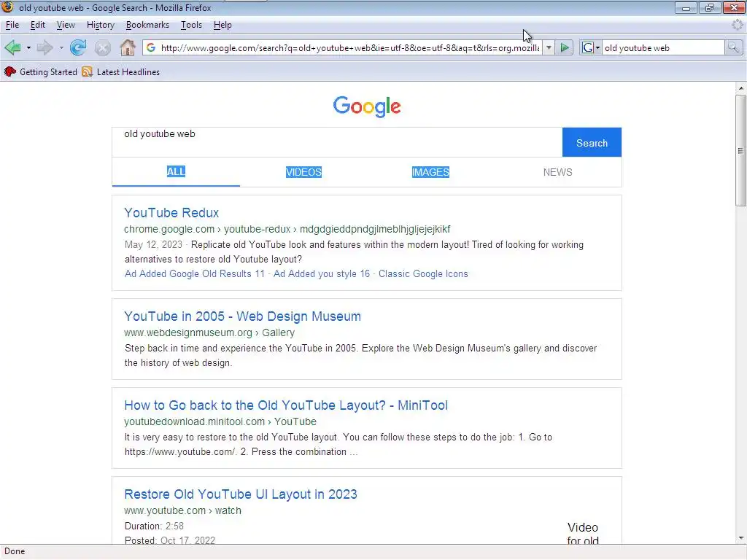Click Ad Added Google Old Results 11 link
The image size is (747, 560).
[x=194, y=274]
